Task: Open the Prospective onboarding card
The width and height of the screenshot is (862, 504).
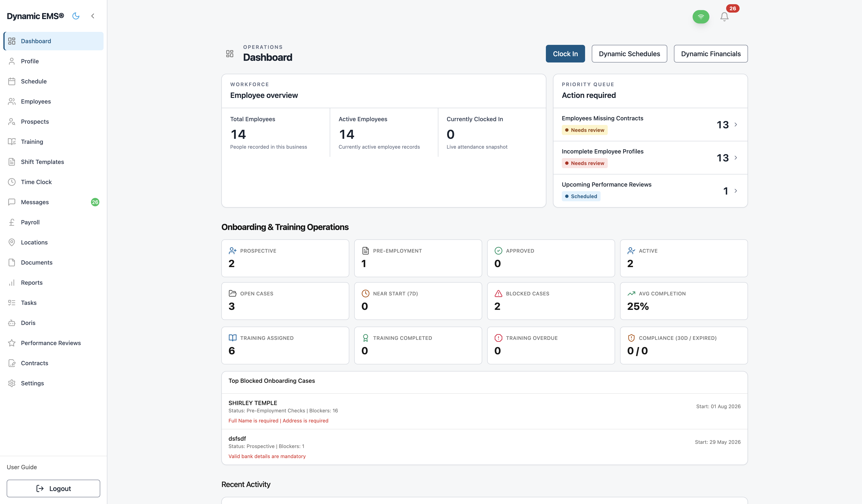Action: (x=285, y=258)
